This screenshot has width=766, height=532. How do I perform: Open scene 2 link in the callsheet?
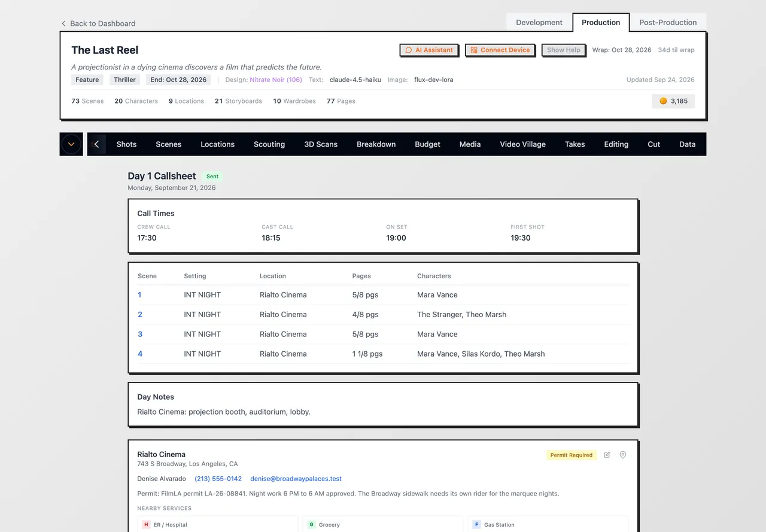(x=140, y=315)
